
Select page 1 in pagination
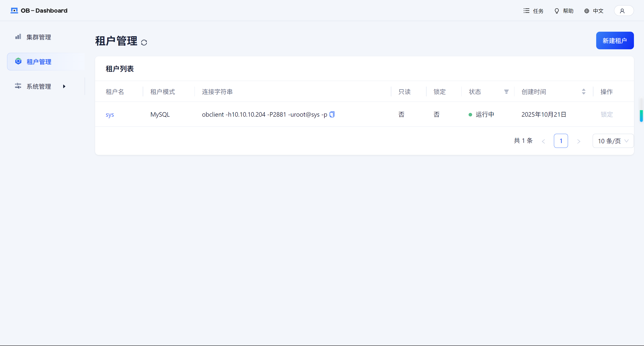561,141
